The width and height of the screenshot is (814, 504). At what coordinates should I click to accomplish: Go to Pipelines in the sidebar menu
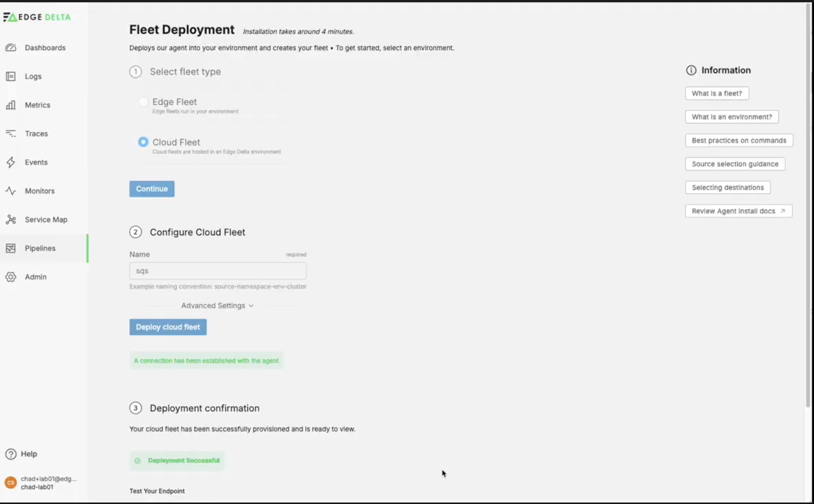tap(40, 248)
